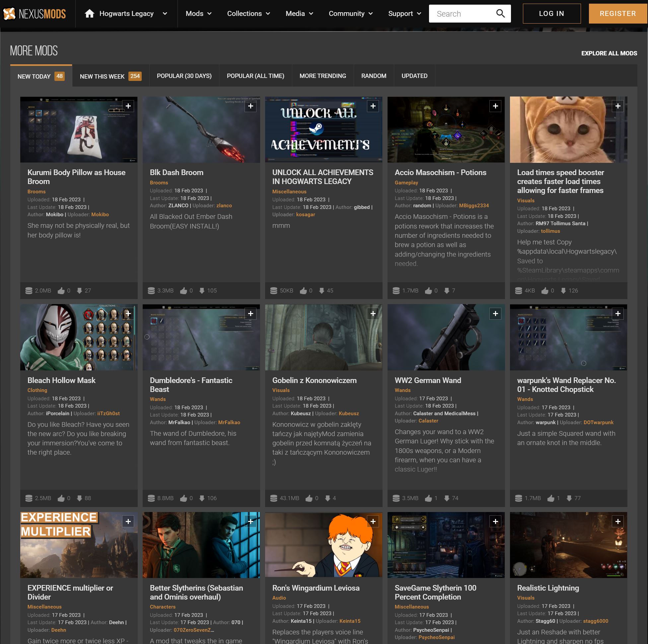This screenshot has width=648, height=644.
Task: Click the search magnifier icon
Action: [x=500, y=13]
